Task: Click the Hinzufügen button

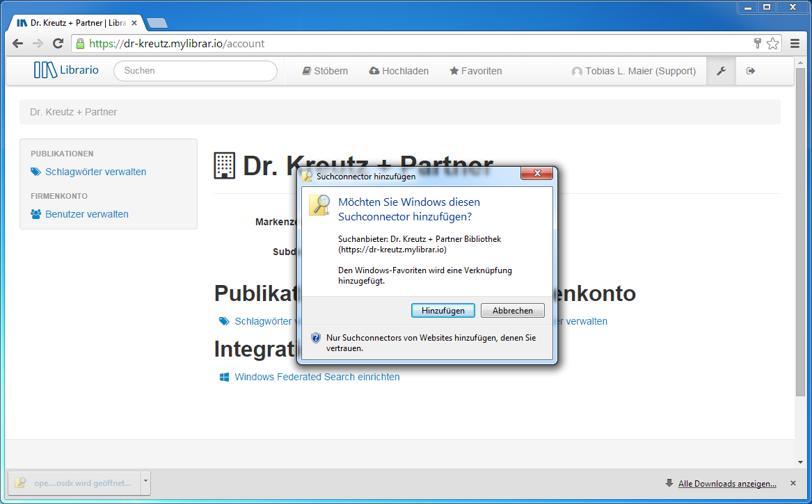Action: tap(443, 311)
